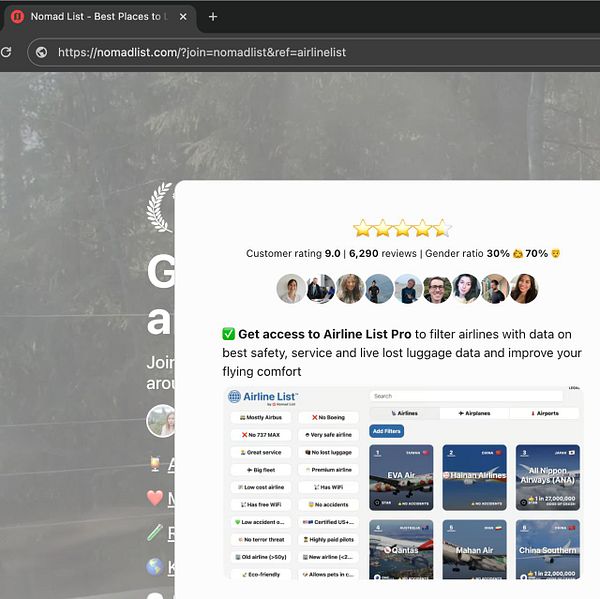The image size is (600, 599).
Task: Select the Nomad List – Best Places tab
Action: pyautogui.click(x=99, y=17)
